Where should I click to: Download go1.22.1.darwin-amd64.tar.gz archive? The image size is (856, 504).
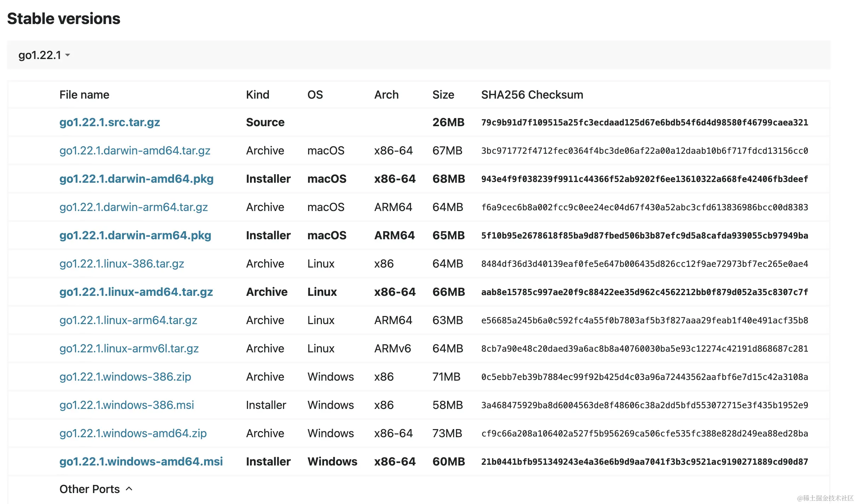pyautogui.click(x=135, y=151)
